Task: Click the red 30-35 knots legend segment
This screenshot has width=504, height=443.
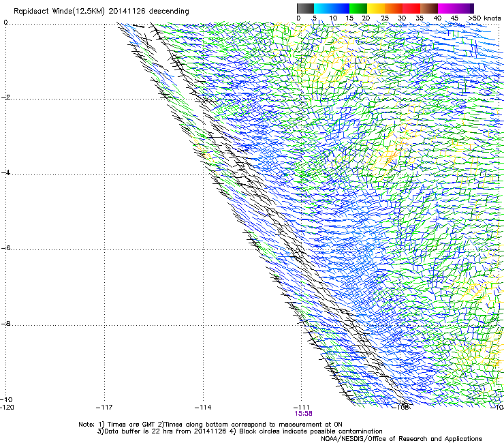Action: [411, 8]
